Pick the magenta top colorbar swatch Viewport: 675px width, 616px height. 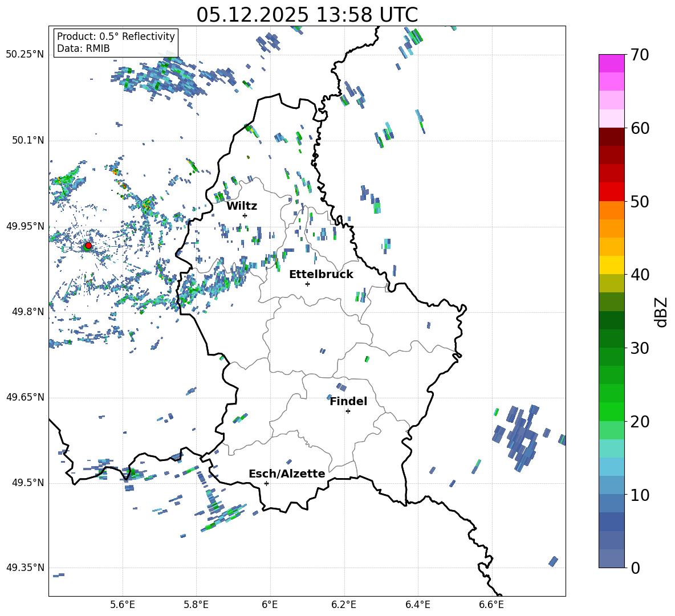pyautogui.click(x=611, y=63)
